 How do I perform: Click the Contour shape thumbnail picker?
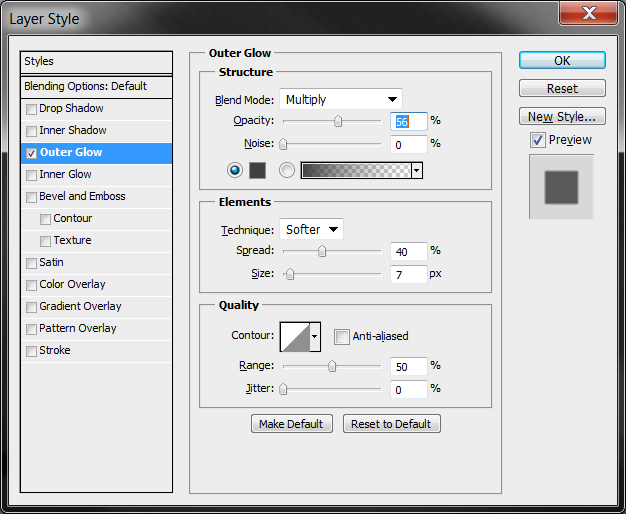click(x=295, y=337)
